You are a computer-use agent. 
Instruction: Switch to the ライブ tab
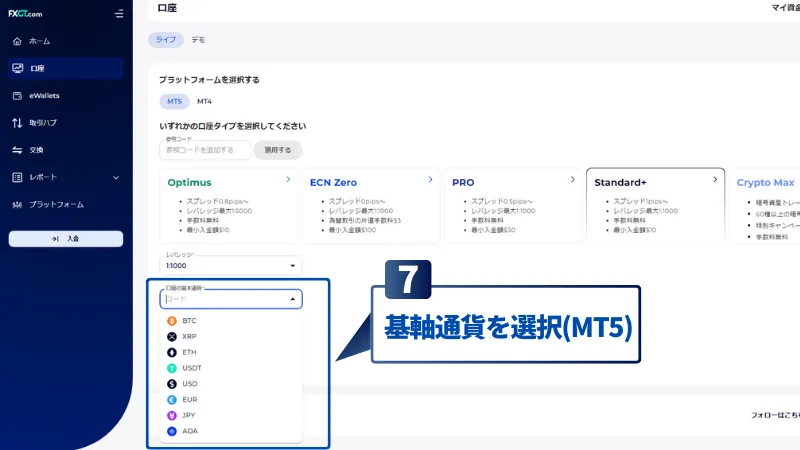pos(166,40)
